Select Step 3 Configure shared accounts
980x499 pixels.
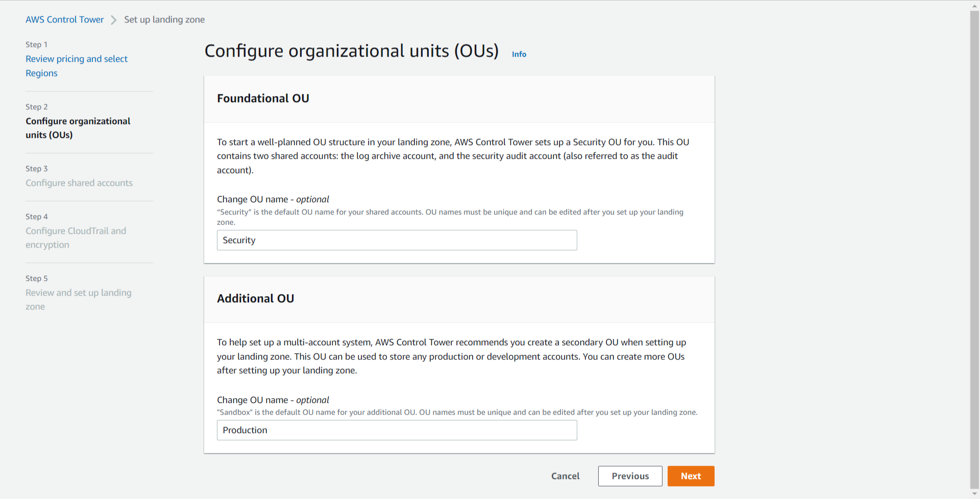pyautogui.click(x=79, y=183)
